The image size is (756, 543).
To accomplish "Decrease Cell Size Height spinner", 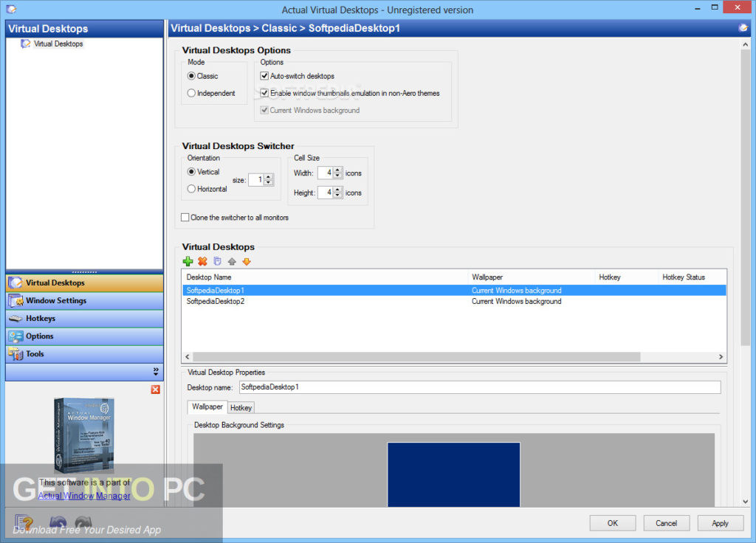I will click(x=337, y=195).
